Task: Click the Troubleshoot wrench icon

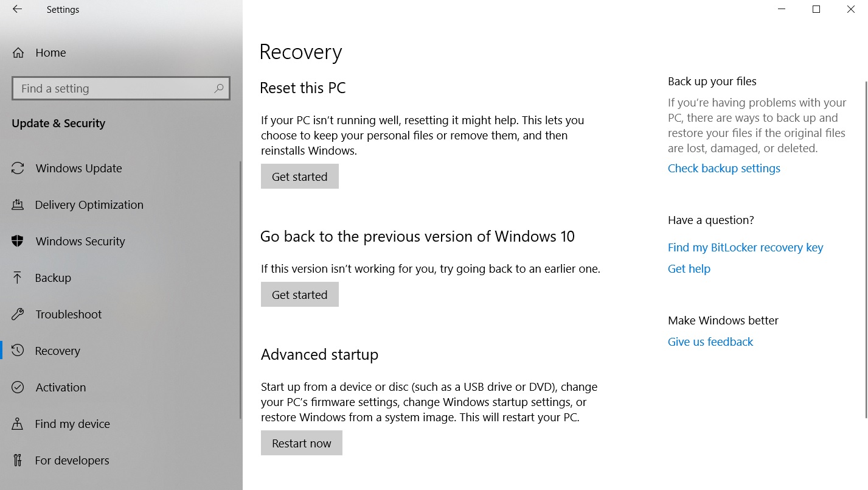Action: click(x=18, y=314)
